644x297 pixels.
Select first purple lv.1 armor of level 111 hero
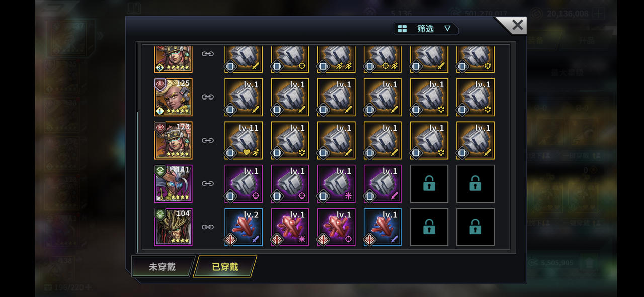(244, 183)
